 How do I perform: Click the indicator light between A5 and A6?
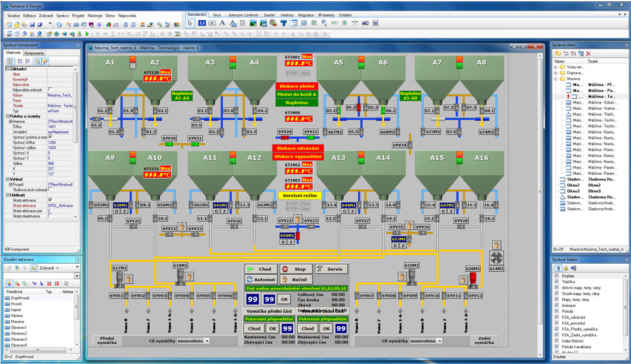[x=361, y=62]
